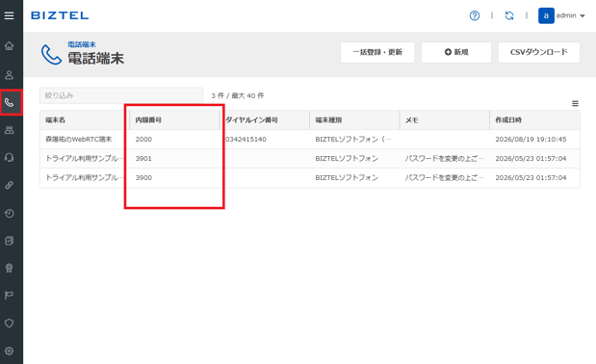Click the refresh sync icon

pos(509,15)
